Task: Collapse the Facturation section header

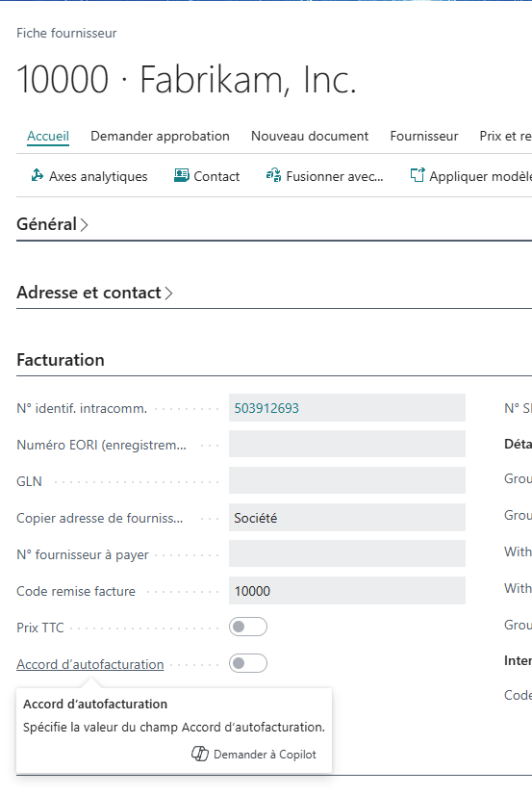Action: [61, 360]
